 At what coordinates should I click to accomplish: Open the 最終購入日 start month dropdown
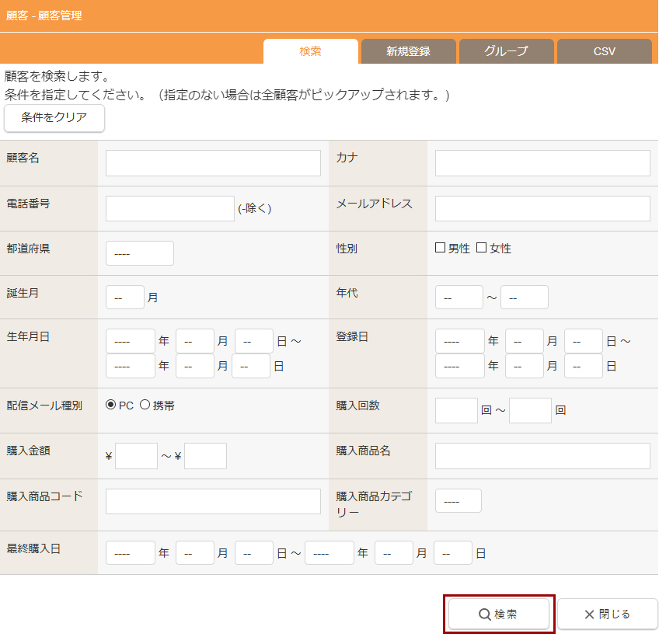pyautogui.click(x=195, y=553)
